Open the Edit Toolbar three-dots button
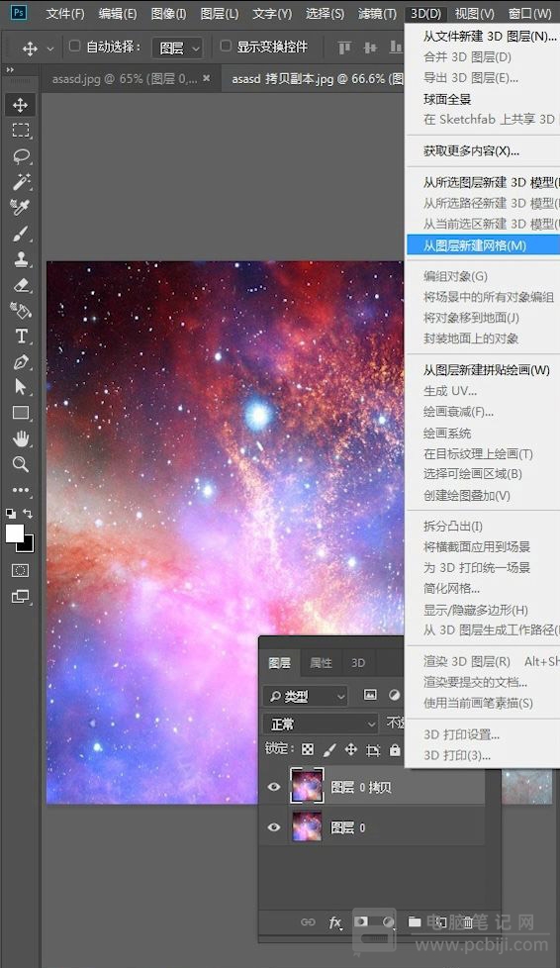This screenshot has height=968, width=560. tap(21, 490)
